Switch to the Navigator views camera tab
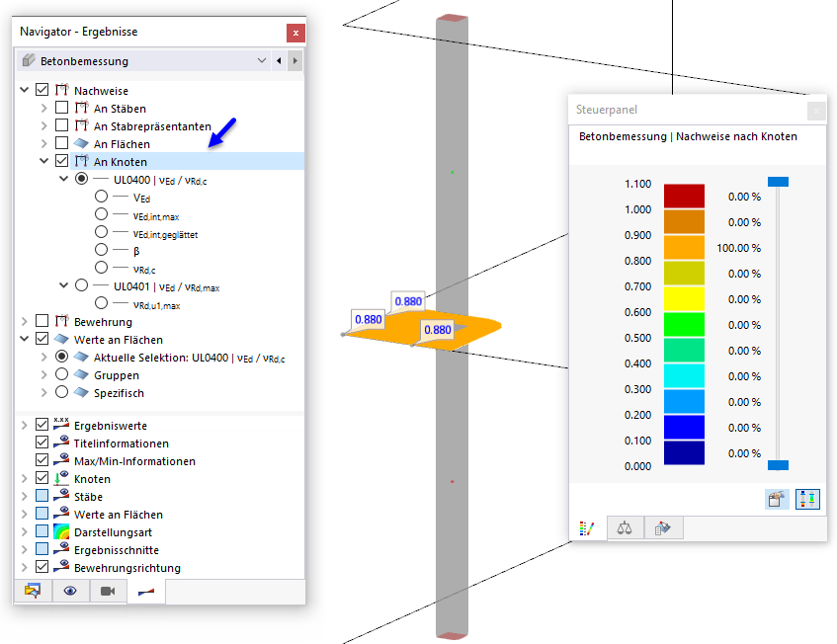 coord(108,591)
